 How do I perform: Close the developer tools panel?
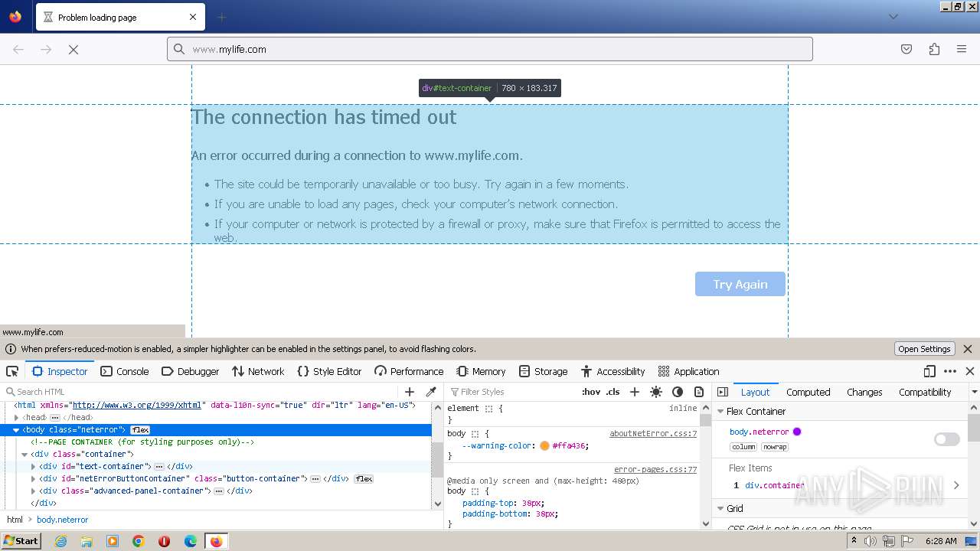coord(970,371)
